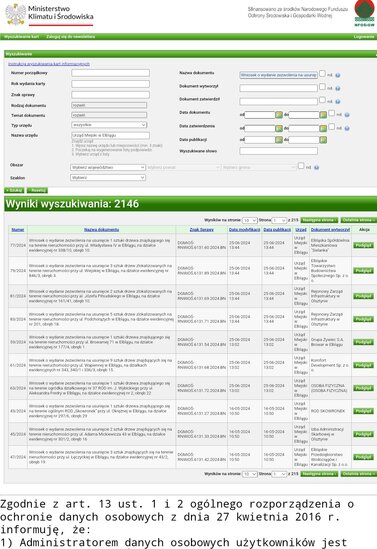Tick the nd. checkbox for Dokument wytworzył
This screenshot has width=377, height=549.
point(322,86)
